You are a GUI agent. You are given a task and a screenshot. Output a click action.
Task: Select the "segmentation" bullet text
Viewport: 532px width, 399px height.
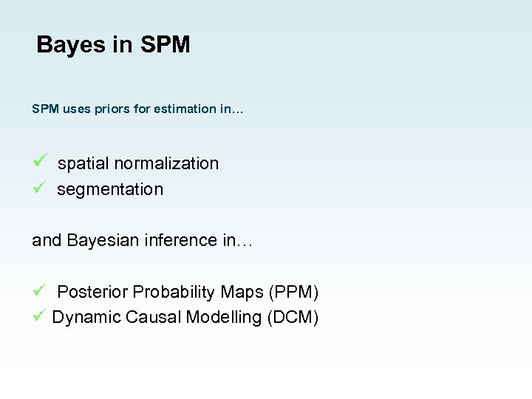pyautogui.click(x=110, y=189)
